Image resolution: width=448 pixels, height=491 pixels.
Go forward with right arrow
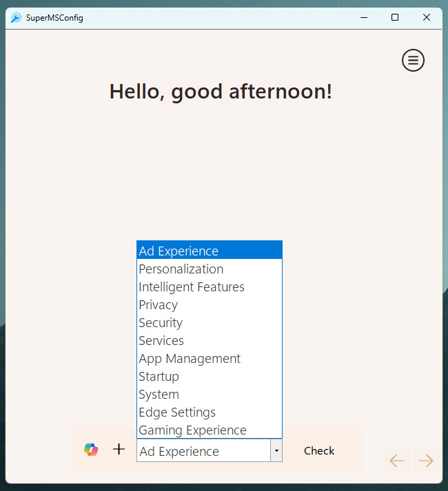[x=426, y=461]
